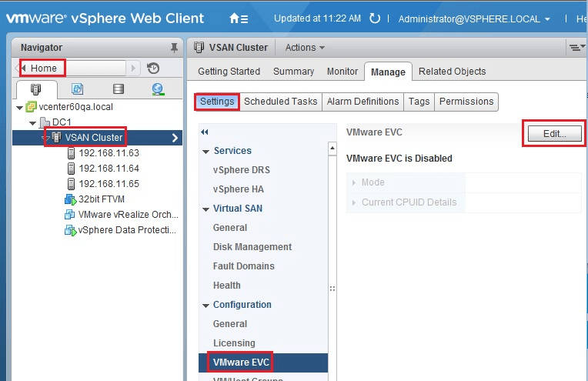Select VMware EVC in settings list
588x381 pixels.
tap(263, 363)
